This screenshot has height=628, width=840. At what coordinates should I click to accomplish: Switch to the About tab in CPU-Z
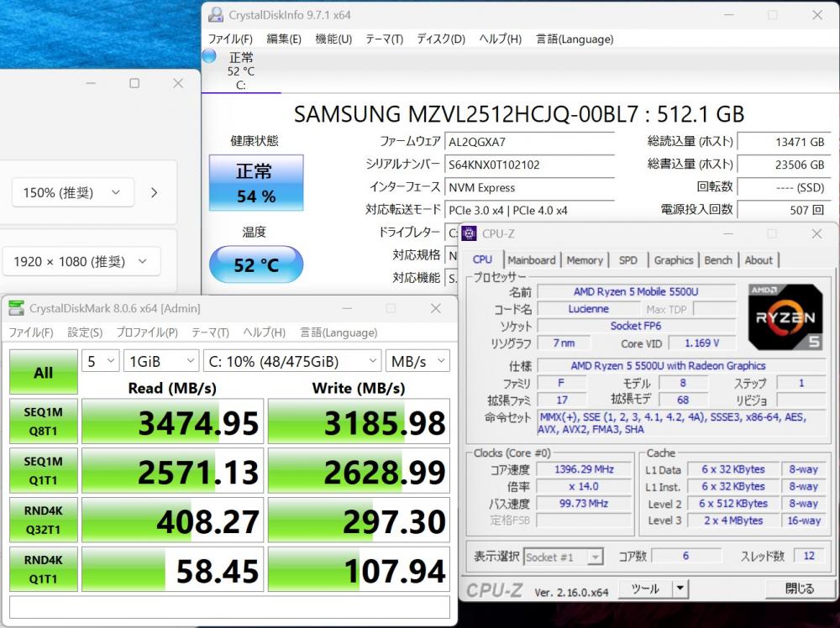pyautogui.click(x=759, y=260)
